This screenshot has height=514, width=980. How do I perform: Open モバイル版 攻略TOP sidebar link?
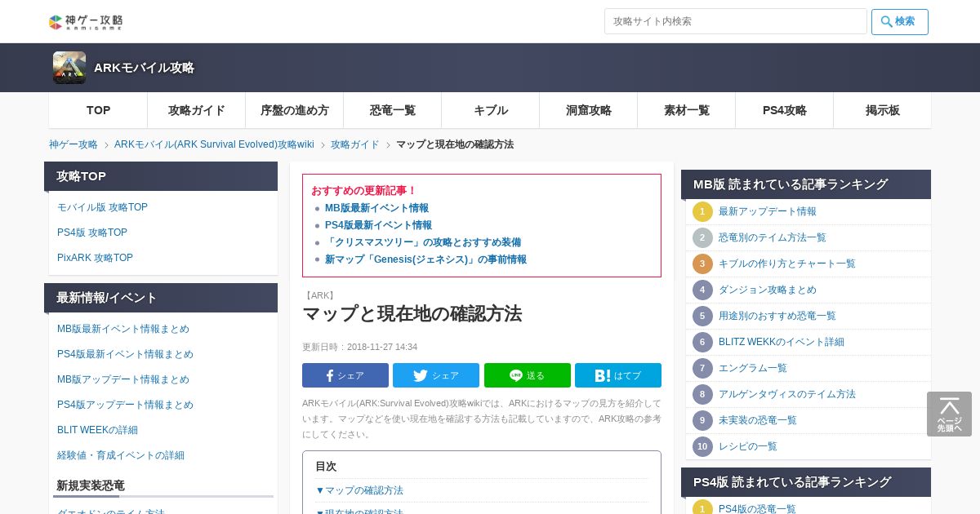point(102,207)
